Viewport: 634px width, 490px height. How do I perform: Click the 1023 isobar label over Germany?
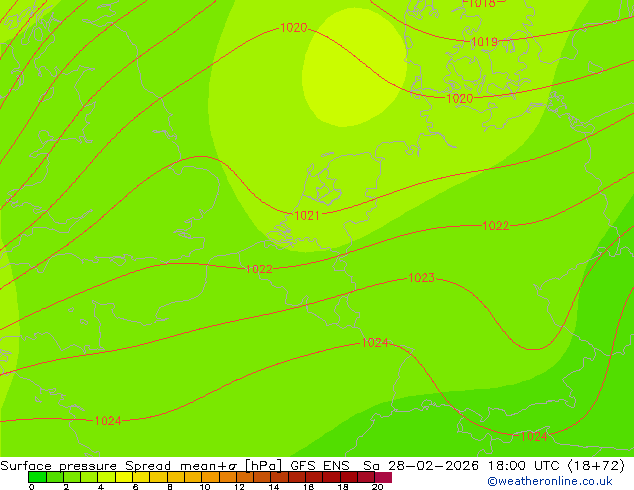coord(421,278)
